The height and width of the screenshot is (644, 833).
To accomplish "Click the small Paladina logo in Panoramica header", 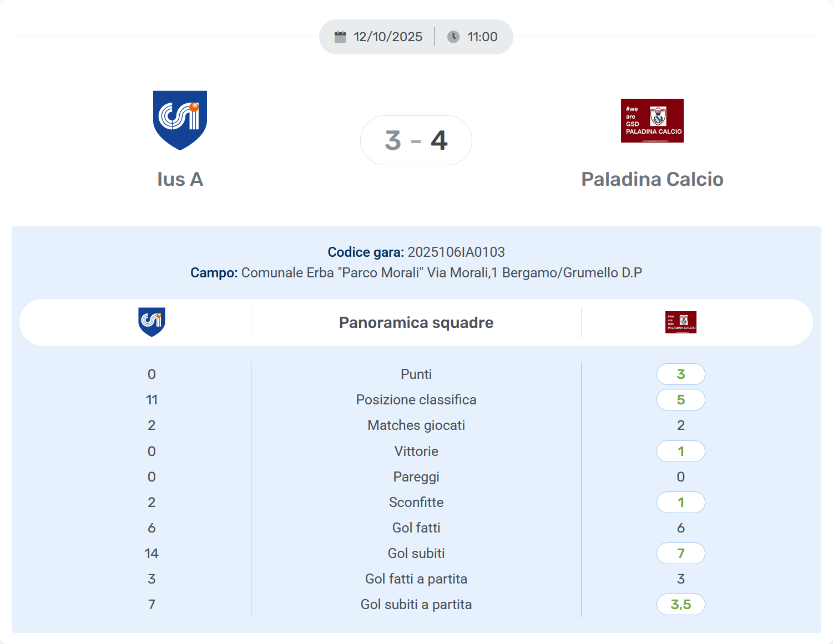I will pos(680,322).
